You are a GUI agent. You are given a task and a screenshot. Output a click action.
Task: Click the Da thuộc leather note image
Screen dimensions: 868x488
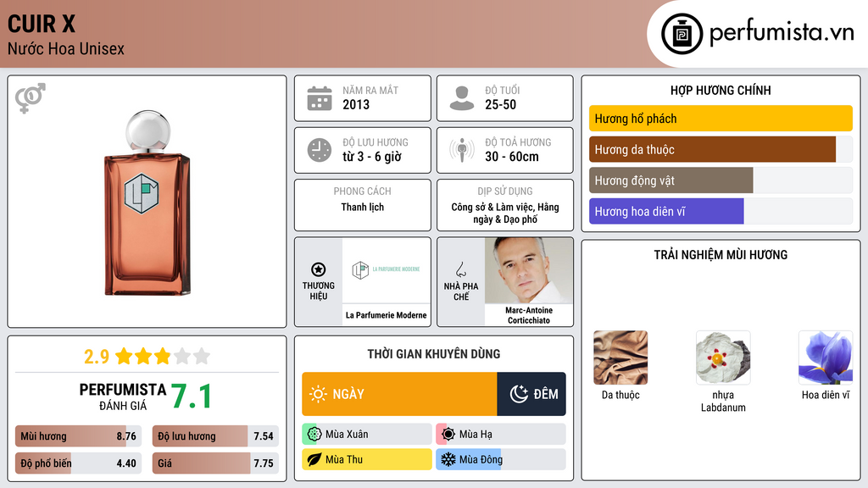tap(620, 358)
